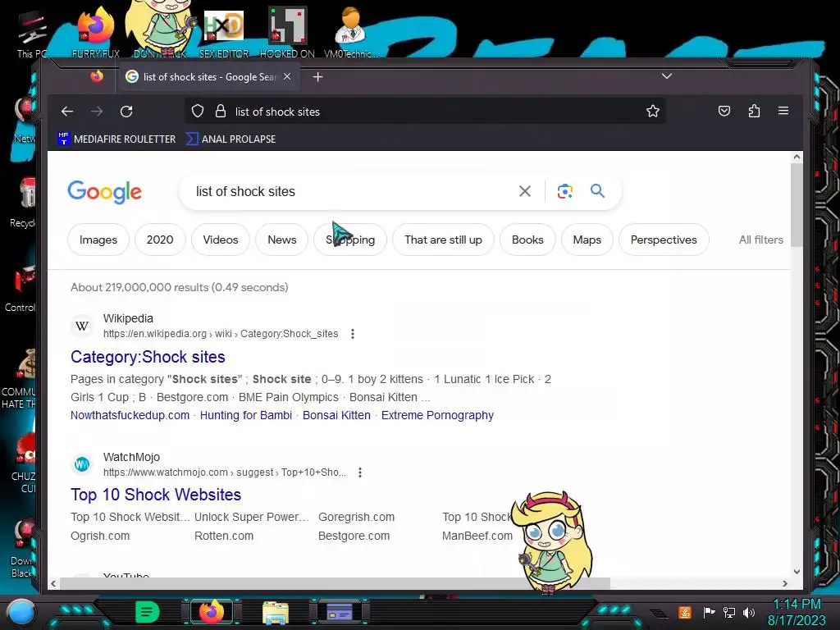Open Firefox View pinned icon in tab strip

[97, 76]
